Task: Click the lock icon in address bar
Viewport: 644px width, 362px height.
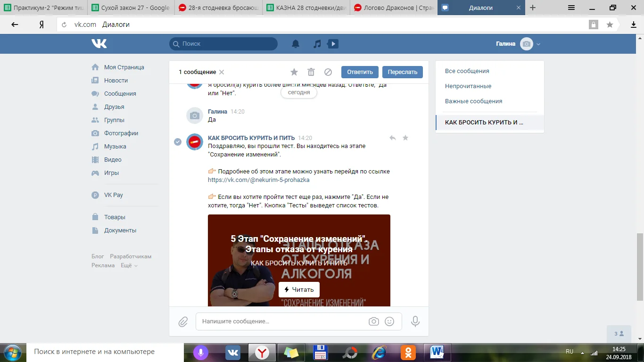Action: click(594, 25)
